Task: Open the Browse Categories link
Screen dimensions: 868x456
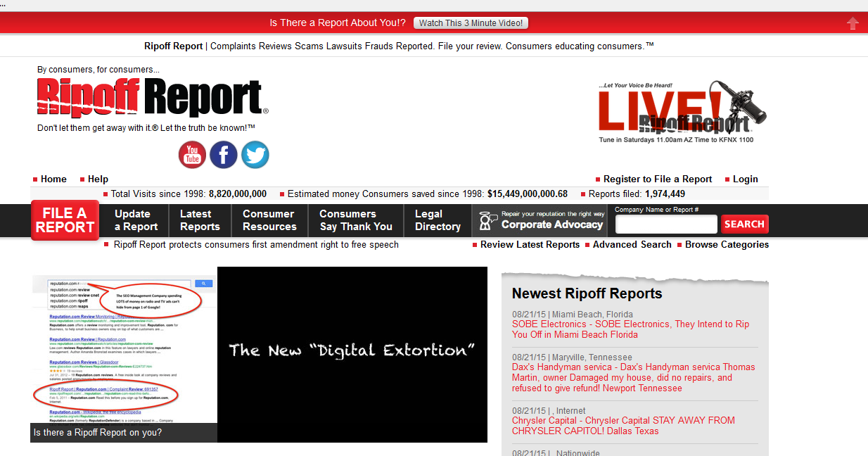Action: click(727, 245)
